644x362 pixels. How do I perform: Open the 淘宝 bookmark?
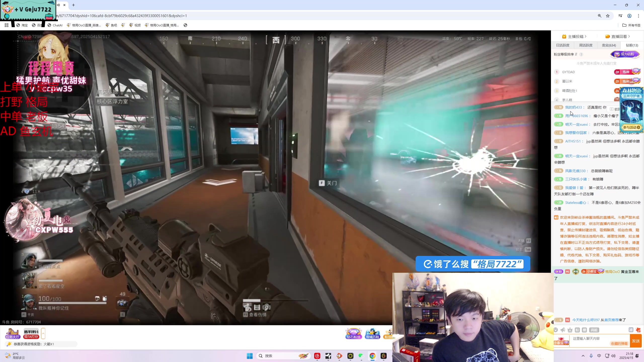coord(22,25)
